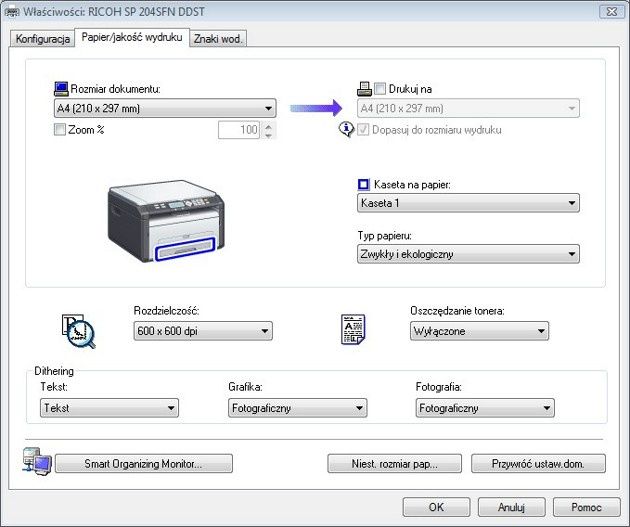Open the Fotografia dithering dropdown
This screenshot has width=630, height=527.
485,408
